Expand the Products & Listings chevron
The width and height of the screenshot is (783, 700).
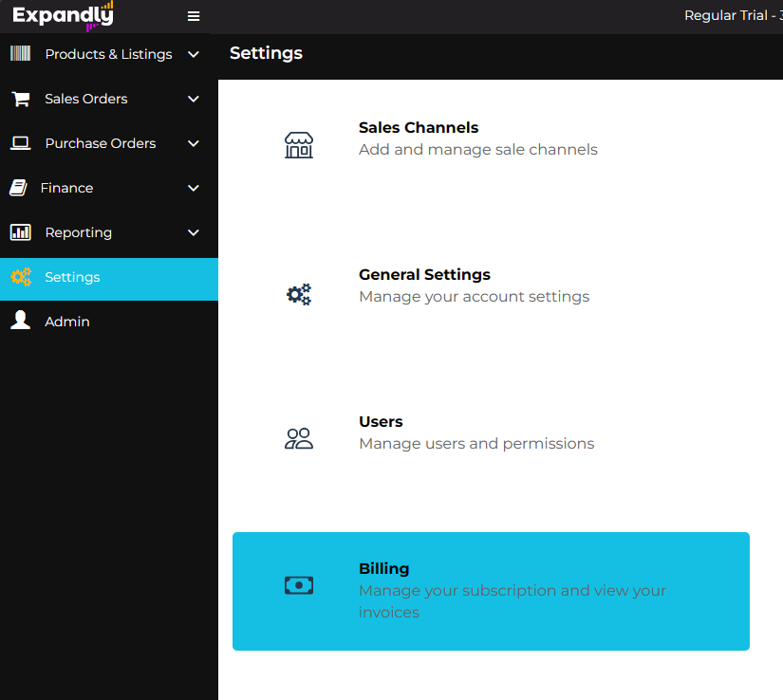click(x=194, y=54)
